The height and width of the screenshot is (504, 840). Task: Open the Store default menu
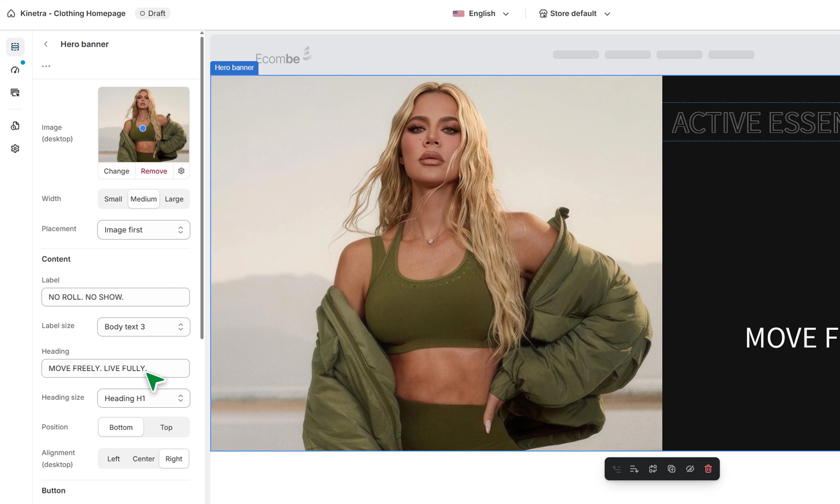(574, 13)
